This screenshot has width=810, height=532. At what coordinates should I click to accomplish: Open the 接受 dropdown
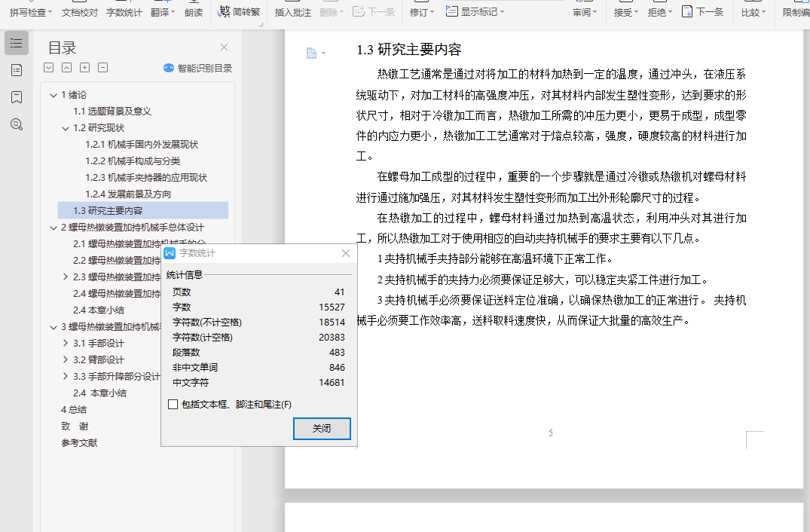(x=626, y=12)
